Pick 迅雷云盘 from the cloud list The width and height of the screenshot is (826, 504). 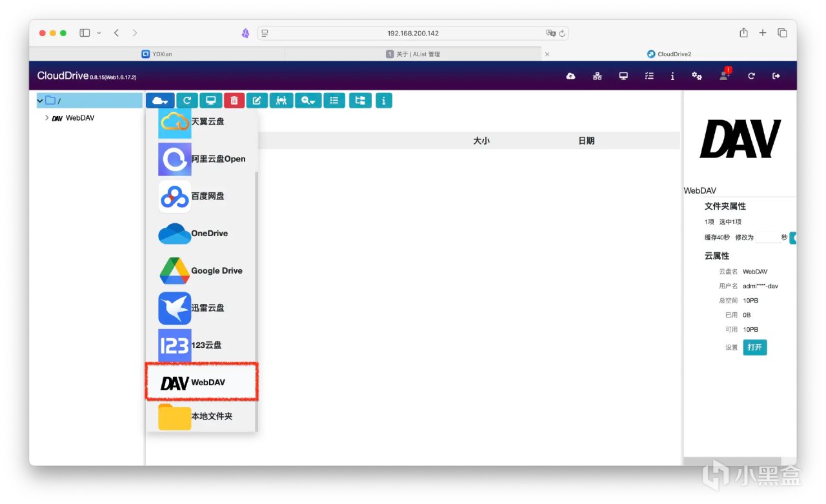click(x=201, y=308)
